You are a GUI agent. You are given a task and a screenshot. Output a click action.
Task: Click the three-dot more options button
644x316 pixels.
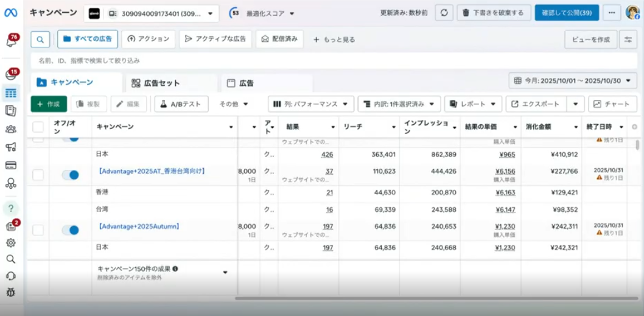(612, 13)
